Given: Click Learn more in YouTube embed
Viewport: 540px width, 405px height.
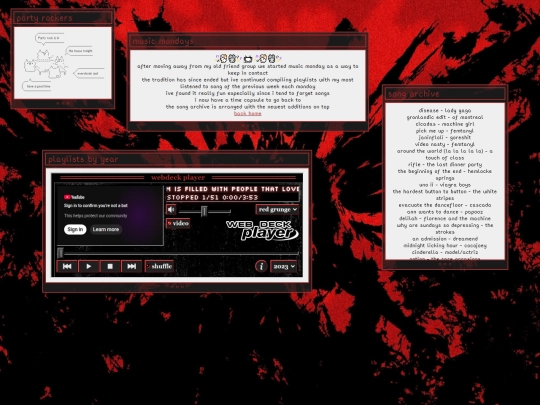Looking at the screenshot, I should [x=106, y=229].
